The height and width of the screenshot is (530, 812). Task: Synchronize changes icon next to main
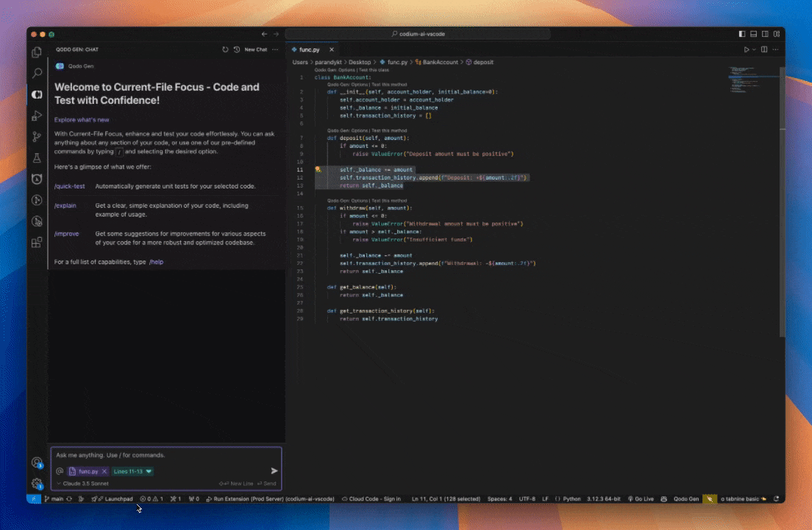click(x=69, y=499)
